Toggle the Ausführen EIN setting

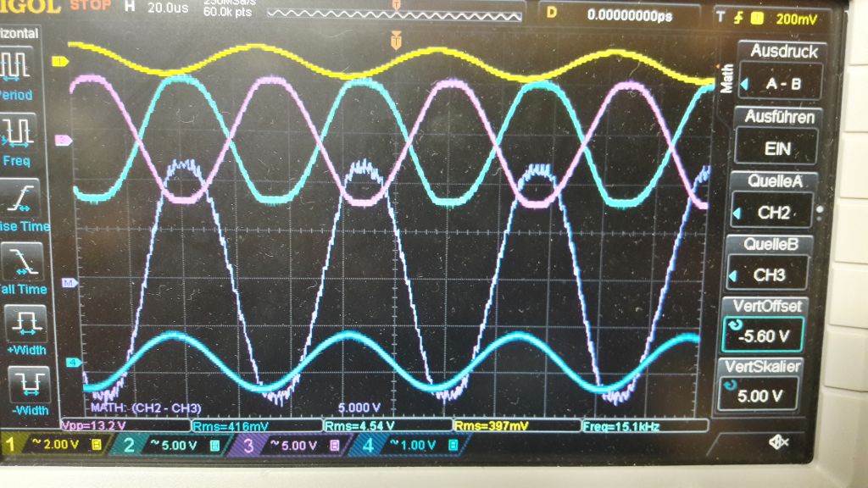pyautogui.click(x=776, y=148)
